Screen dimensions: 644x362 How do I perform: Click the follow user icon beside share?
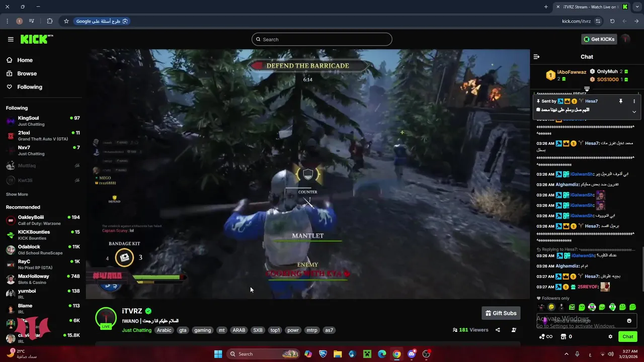[514, 330]
